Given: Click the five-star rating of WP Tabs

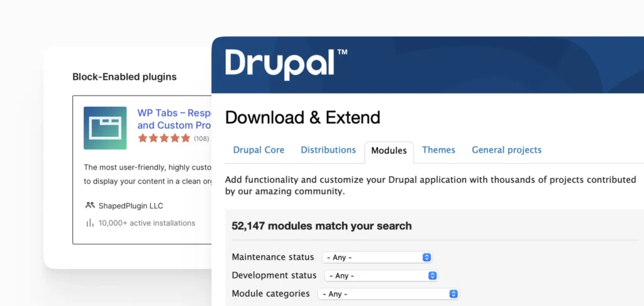Looking at the screenshot, I should (x=164, y=138).
